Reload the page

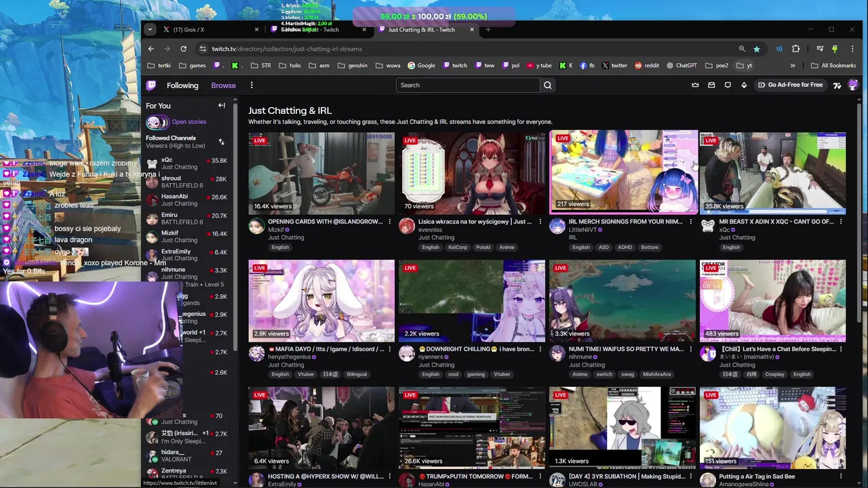tap(183, 49)
